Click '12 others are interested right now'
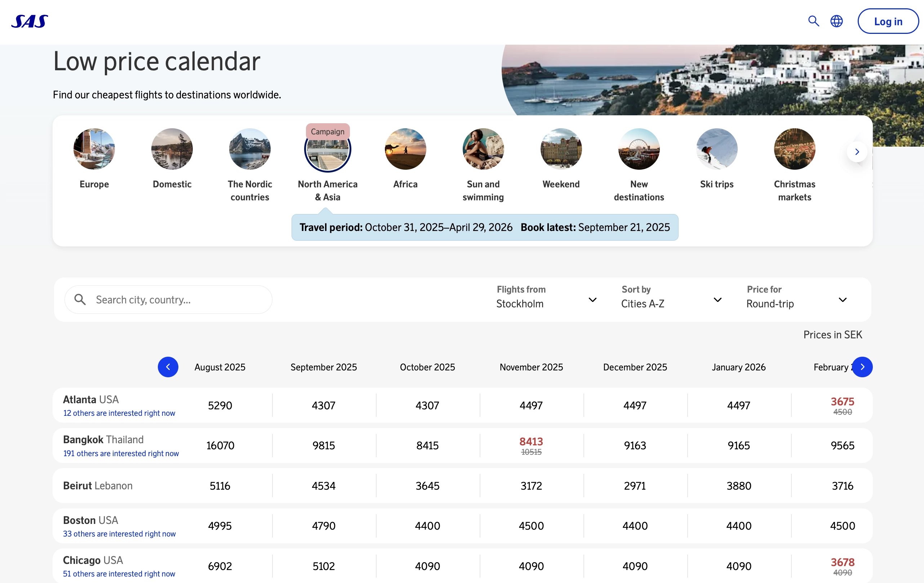924x583 pixels. point(119,413)
